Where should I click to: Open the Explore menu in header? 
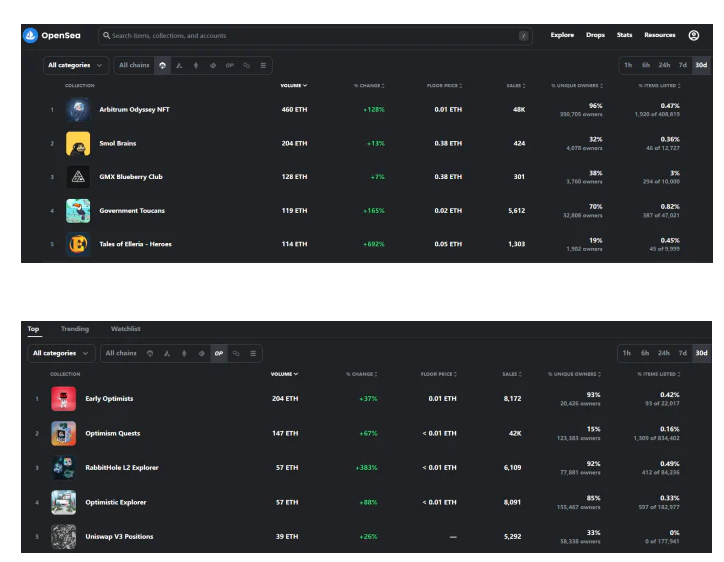[562, 35]
